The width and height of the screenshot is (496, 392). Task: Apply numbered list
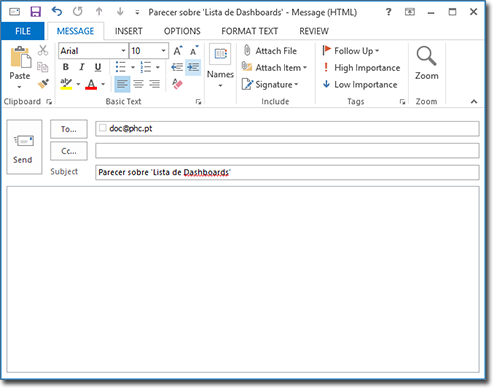[x=146, y=67]
